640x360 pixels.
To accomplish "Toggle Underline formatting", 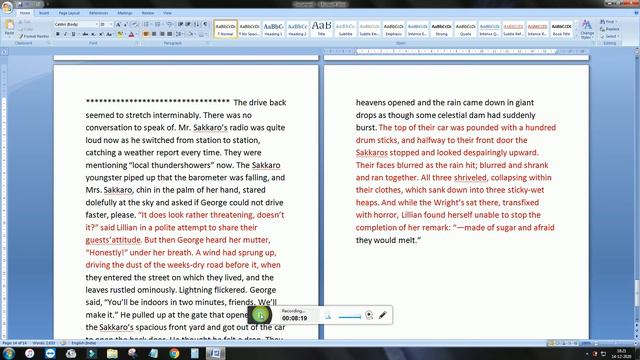I will click(73, 34).
